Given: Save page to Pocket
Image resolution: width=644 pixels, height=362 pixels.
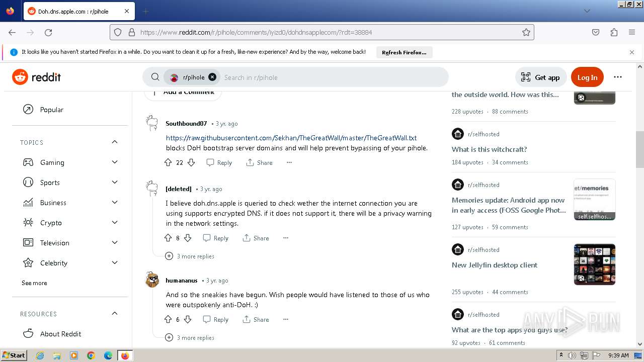Looking at the screenshot, I should (x=596, y=32).
